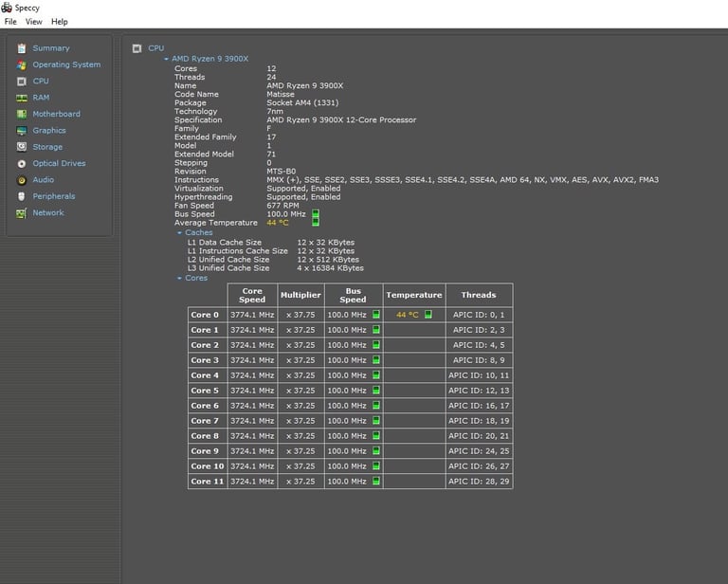Select the RAM section link

click(41, 98)
